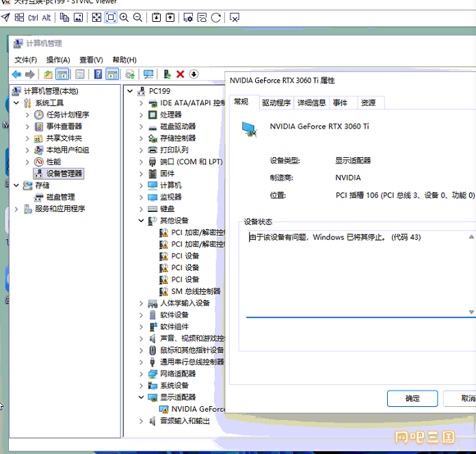This screenshot has width=476, height=454.
Task: Open the 查看(V) menu
Action: point(91,59)
